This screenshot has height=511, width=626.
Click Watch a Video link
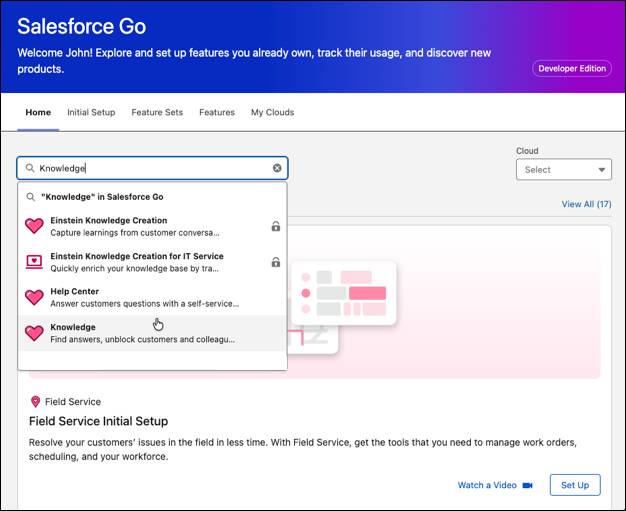pyautogui.click(x=487, y=485)
